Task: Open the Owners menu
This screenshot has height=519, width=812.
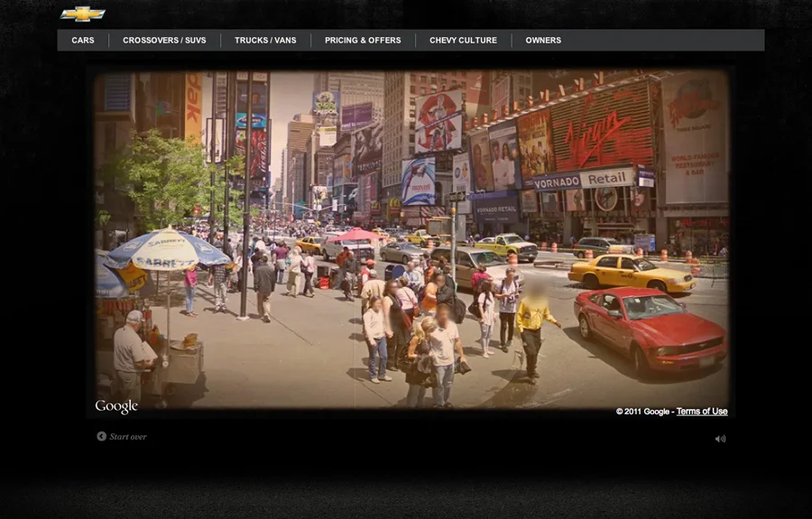Action: click(543, 41)
